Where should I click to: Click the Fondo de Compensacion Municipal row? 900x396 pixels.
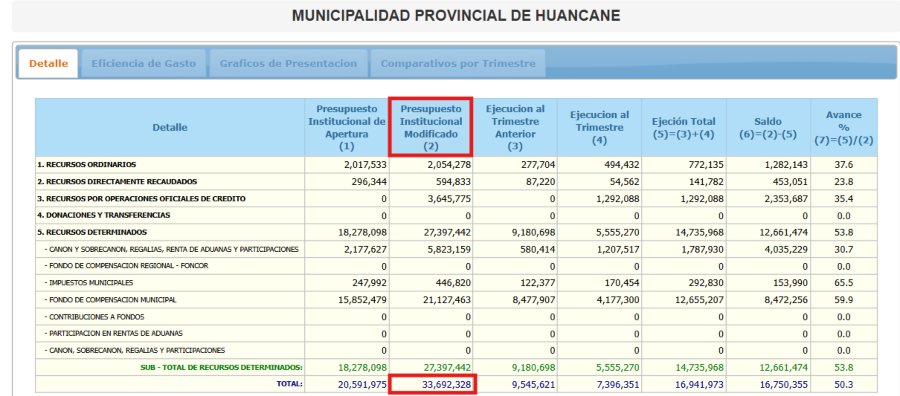pyautogui.click(x=456, y=300)
